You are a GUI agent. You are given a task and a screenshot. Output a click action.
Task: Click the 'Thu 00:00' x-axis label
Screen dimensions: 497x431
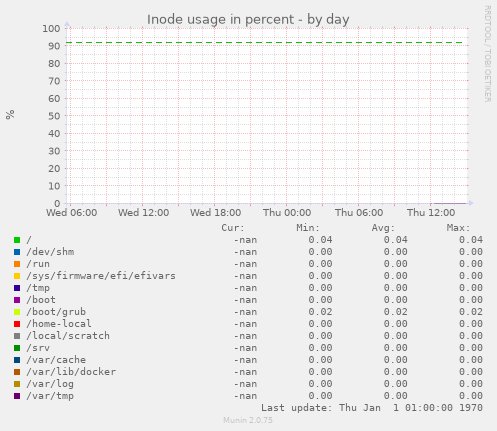[x=287, y=213]
